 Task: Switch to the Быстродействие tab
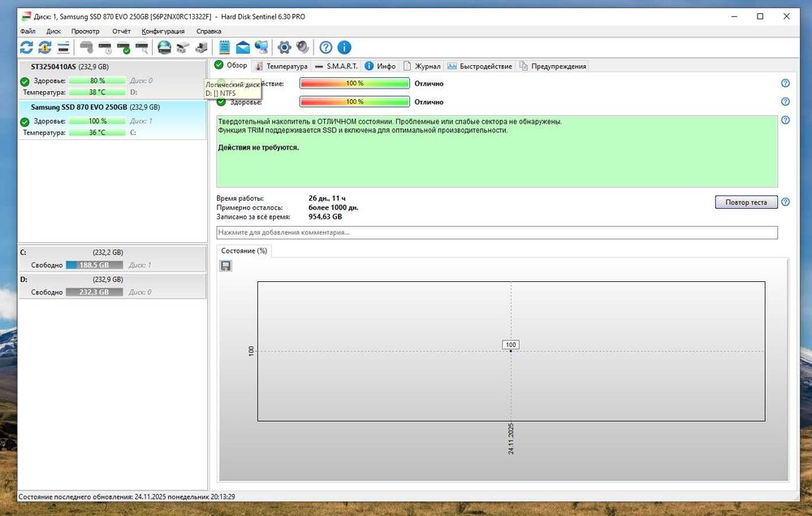tap(480, 67)
